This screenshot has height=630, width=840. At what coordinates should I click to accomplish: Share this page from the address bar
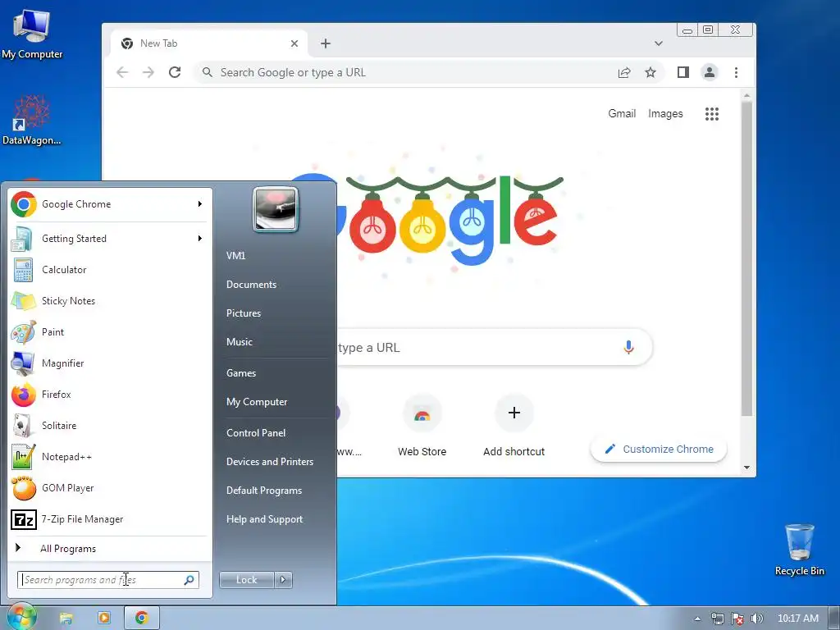624,72
